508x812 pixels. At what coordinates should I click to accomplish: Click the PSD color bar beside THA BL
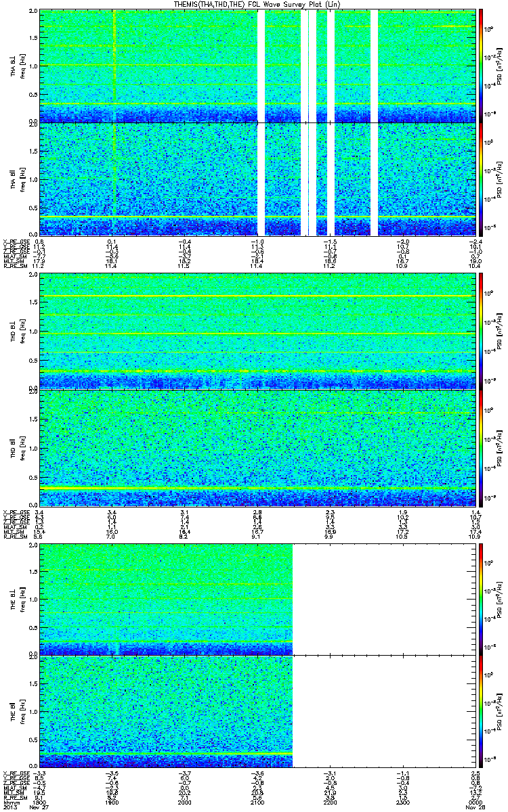[x=482, y=66]
